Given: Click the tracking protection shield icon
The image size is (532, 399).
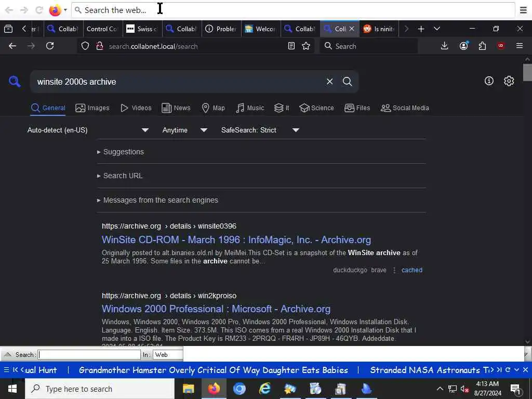Looking at the screenshot, I should 85,46.
